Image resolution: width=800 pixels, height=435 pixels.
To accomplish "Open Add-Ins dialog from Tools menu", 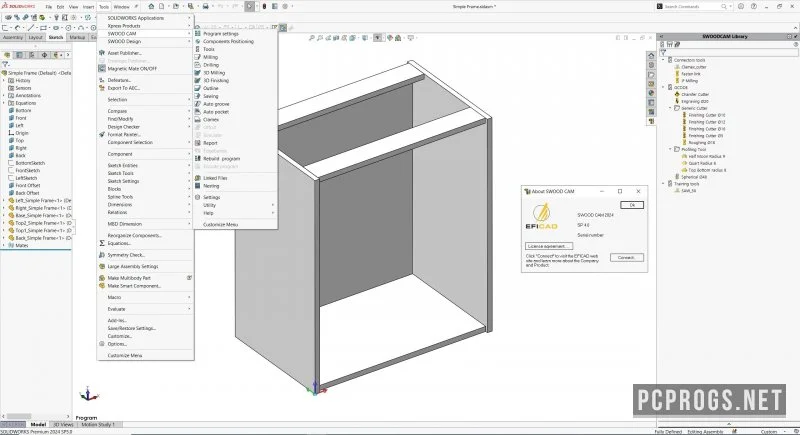I will point(116,321).
